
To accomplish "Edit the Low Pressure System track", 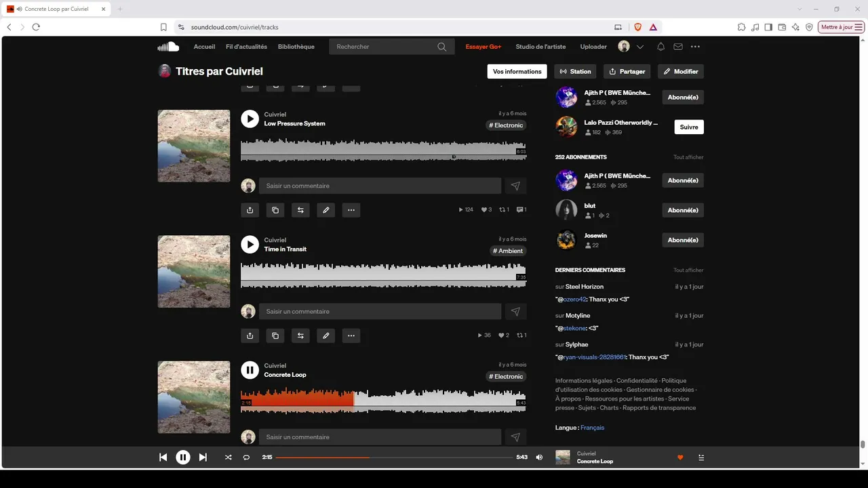I will point(326,210).
